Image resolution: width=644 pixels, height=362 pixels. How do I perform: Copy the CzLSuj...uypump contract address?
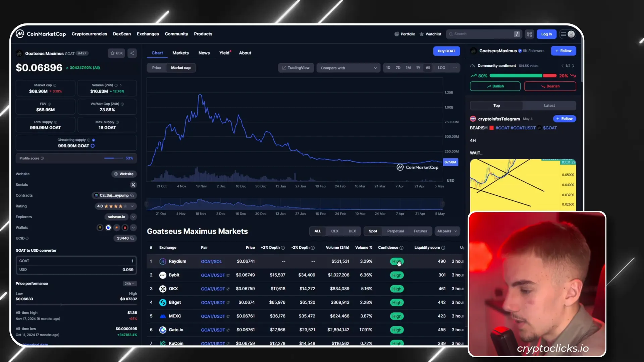click(132, 195)
